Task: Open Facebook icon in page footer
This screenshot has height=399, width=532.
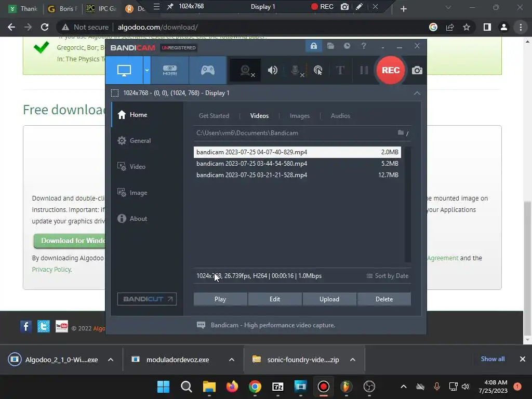Action: click(26, 326)
